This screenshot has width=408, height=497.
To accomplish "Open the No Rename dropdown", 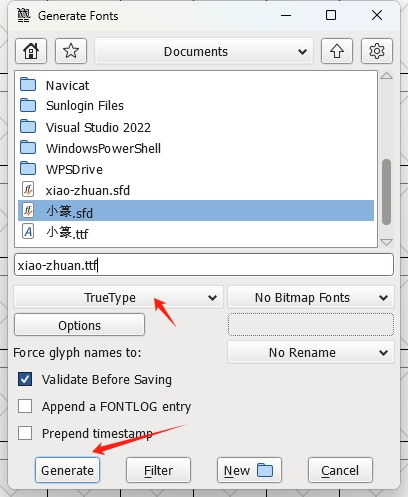I will click(311, 352).
